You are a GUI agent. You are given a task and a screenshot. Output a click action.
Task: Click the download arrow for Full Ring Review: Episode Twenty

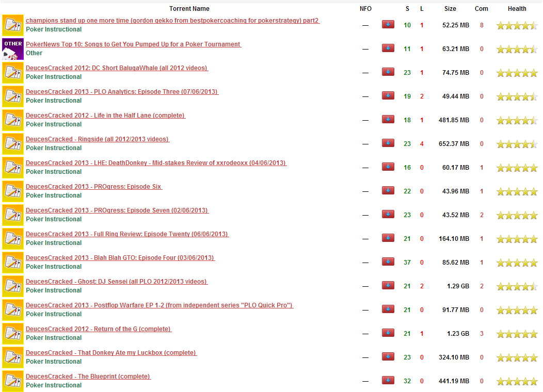(x=388, y=238)
